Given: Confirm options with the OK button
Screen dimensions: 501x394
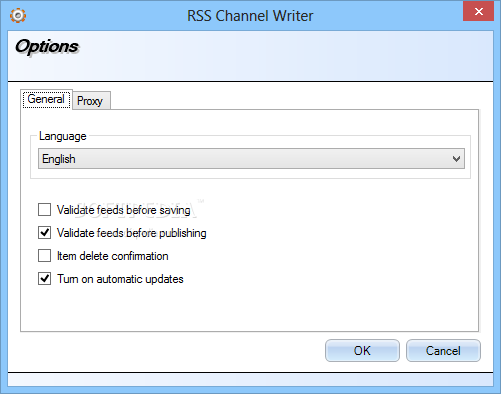Looking at the screenshot, I should (362, 351).
